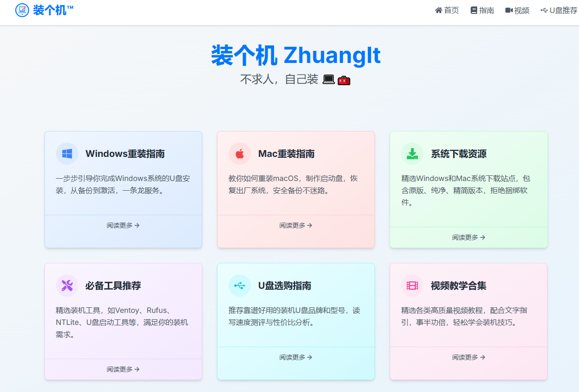Image resolution: width=579 pixels, height=392 pixels.
Task: Click the description about 读写速度测评
Action: tap(294, 316)
